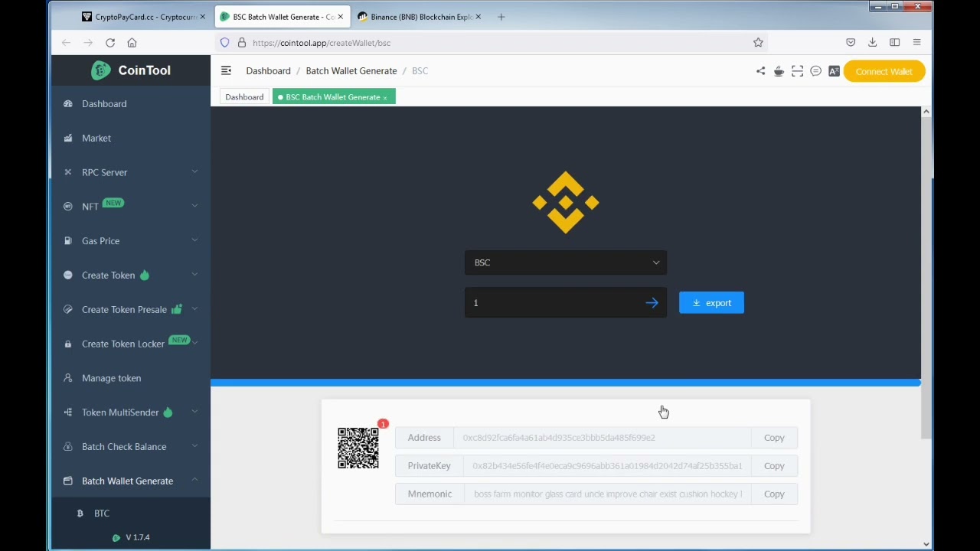980x551 pixels.
Task: Expand Gas Price sidebar menu
Action: (131, 241)
